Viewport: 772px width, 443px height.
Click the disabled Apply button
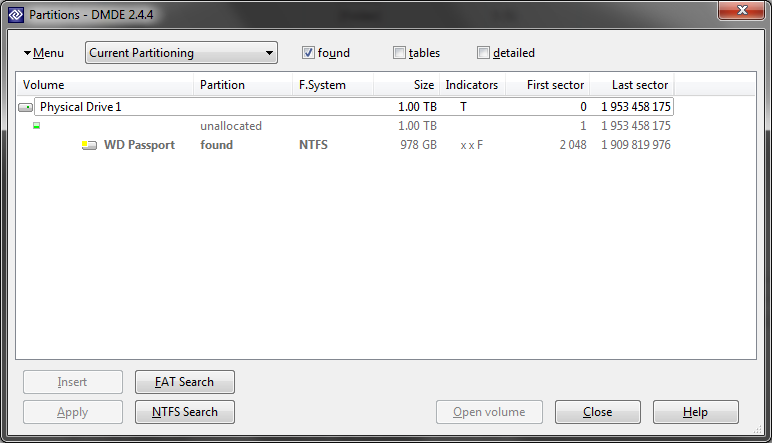[72, 412]
